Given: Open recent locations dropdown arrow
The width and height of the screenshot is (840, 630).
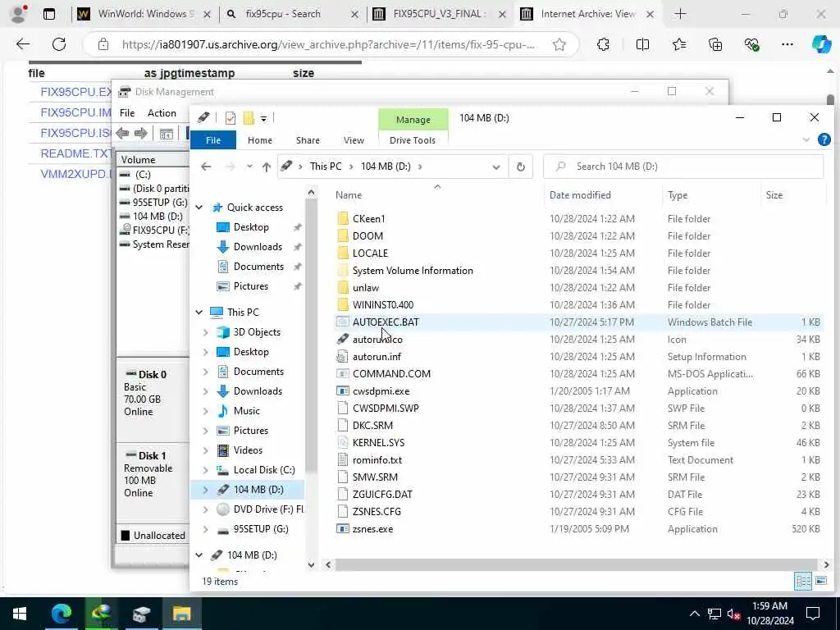Looking at the screenshot, I should (x=249, y=167).
